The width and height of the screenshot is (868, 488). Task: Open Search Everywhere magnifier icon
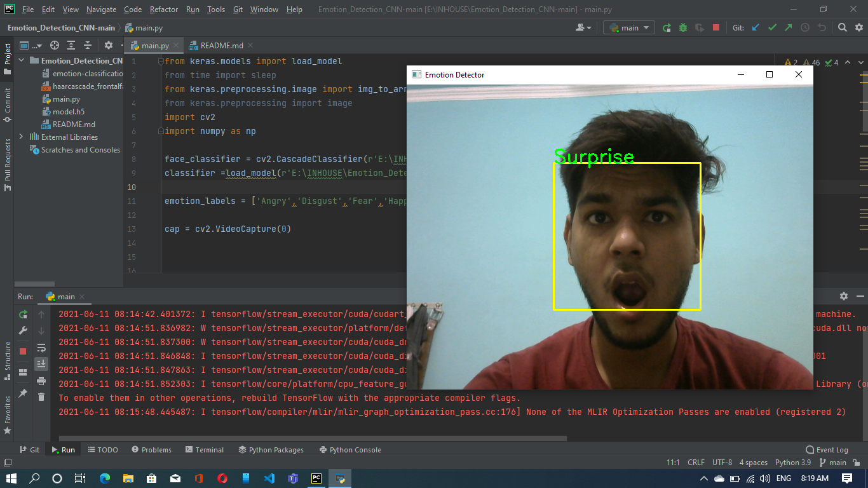[843, 27]
